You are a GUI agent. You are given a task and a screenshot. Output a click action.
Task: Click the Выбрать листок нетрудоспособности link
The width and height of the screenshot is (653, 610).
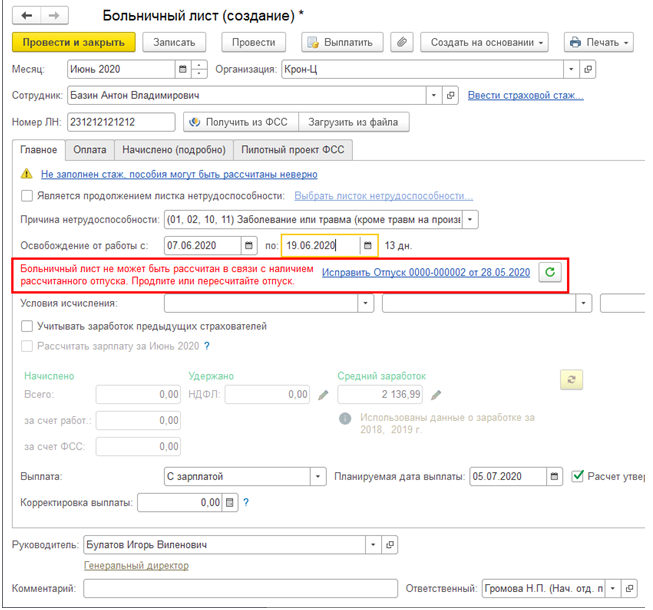pyautogui.click(x=384, y=196)
